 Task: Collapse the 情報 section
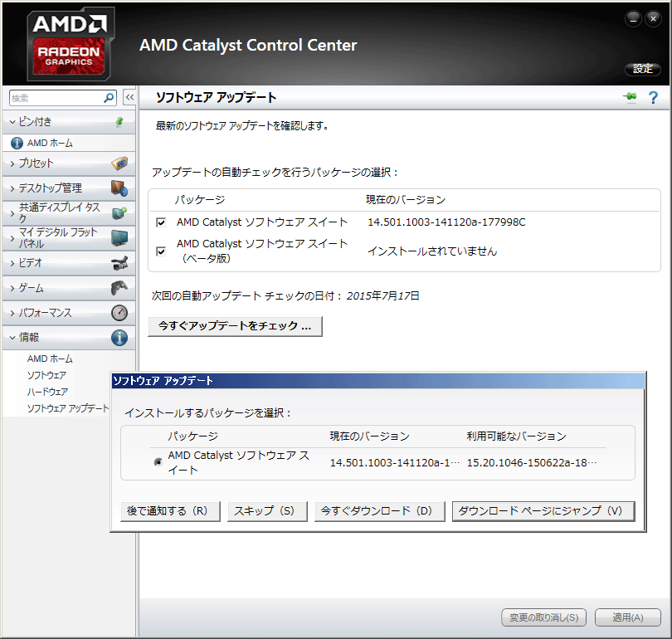[x=12, y=337]
